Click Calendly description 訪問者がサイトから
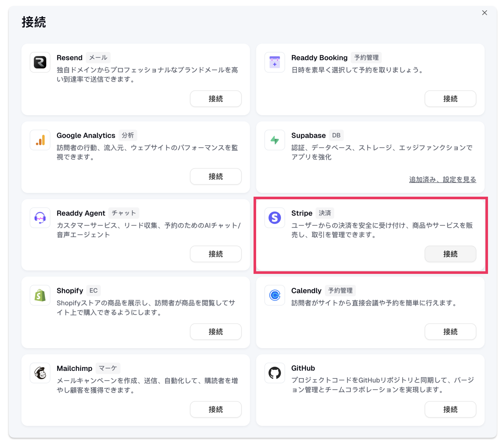 click(375, 303)
